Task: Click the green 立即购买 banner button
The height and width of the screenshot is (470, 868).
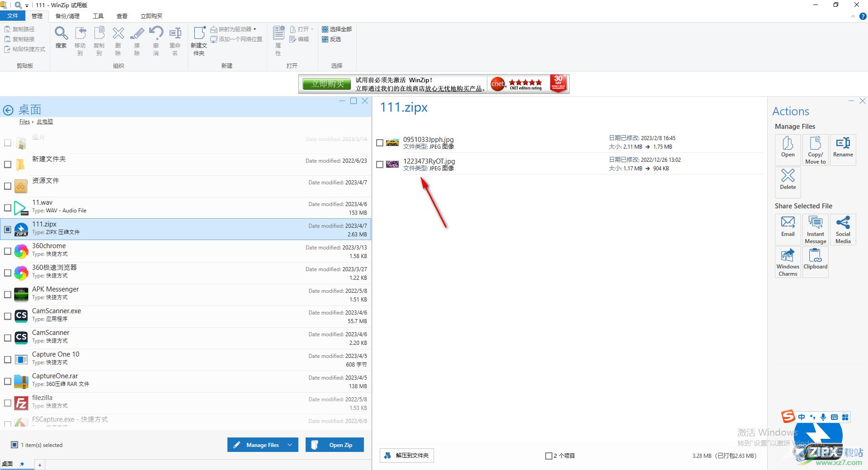Action: [327, 84]
